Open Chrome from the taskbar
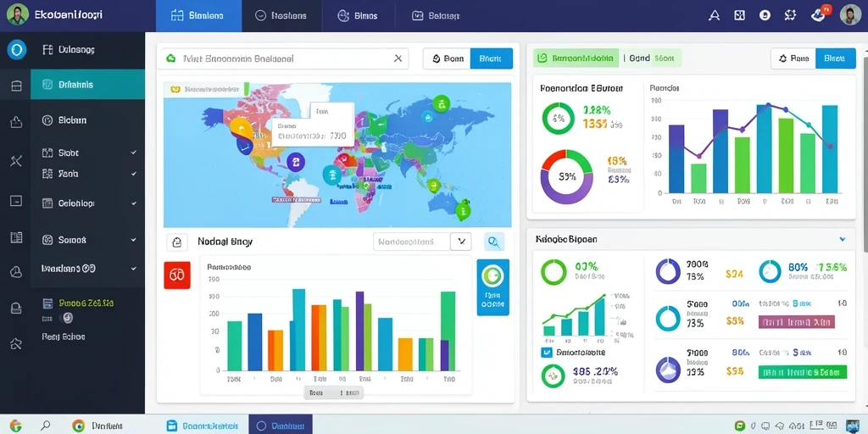The image size is (868, 434). [78, 426]
